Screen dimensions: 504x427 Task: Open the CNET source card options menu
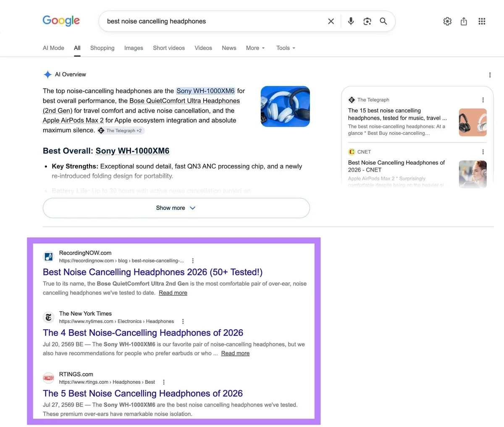483,152
